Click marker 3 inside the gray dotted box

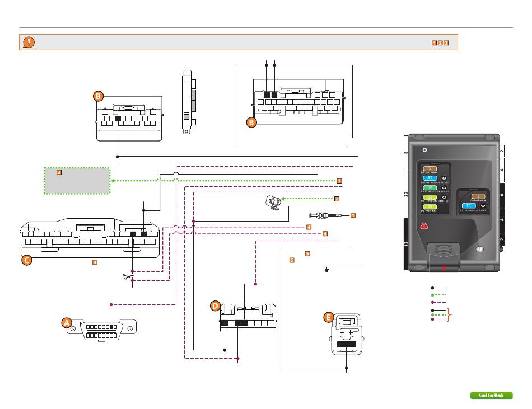(59, 172)
